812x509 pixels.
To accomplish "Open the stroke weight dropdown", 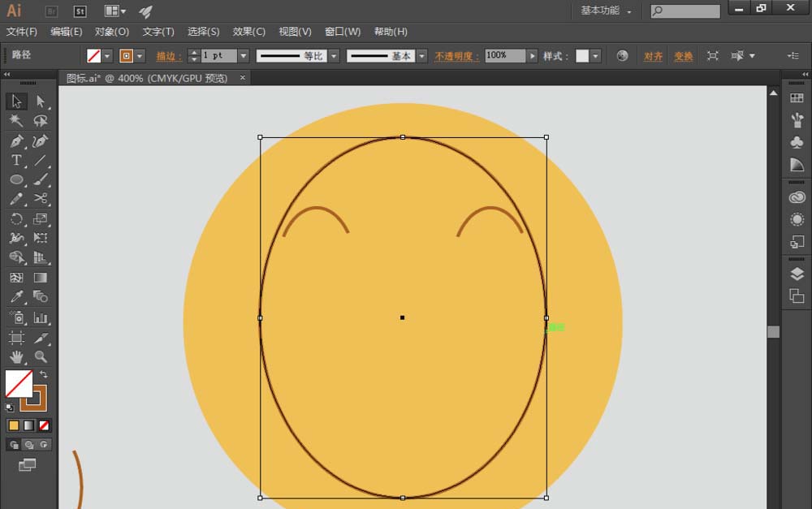I will click(x=244, y=56).
